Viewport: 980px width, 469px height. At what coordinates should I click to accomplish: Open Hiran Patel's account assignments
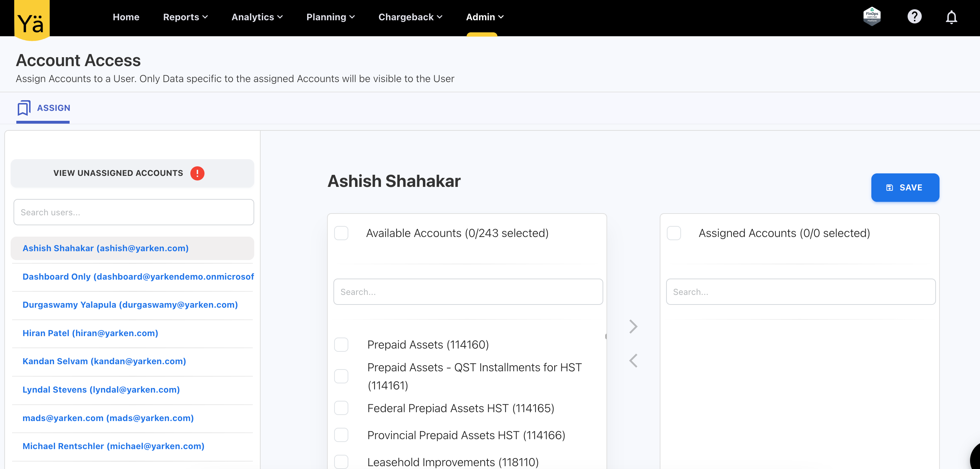tap(90, 333)
